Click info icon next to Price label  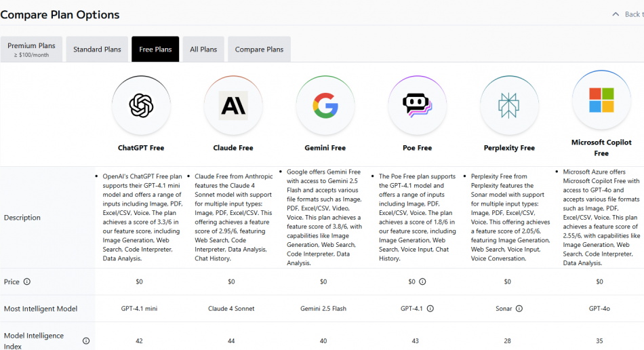(x=27, y=281)
